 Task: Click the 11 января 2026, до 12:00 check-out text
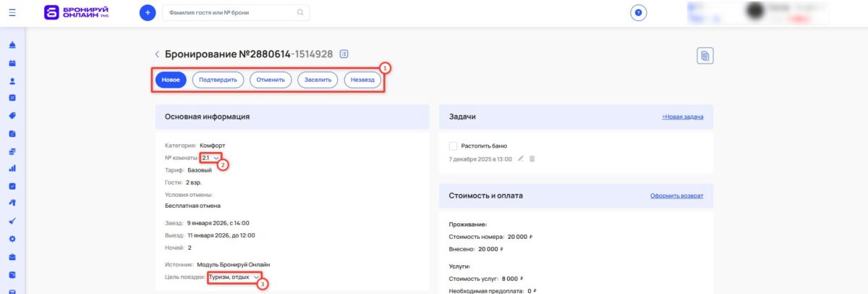point(221,235)
